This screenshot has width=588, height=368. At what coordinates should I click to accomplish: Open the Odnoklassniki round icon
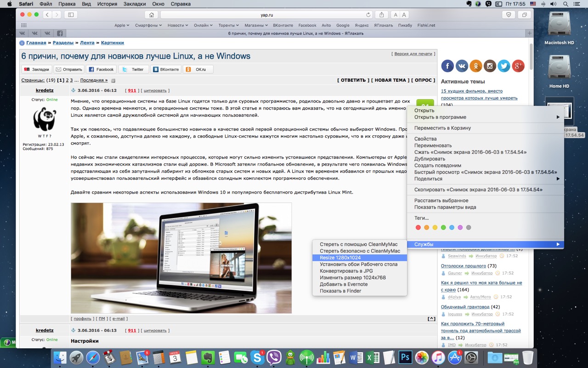click(x=476, y=66)
